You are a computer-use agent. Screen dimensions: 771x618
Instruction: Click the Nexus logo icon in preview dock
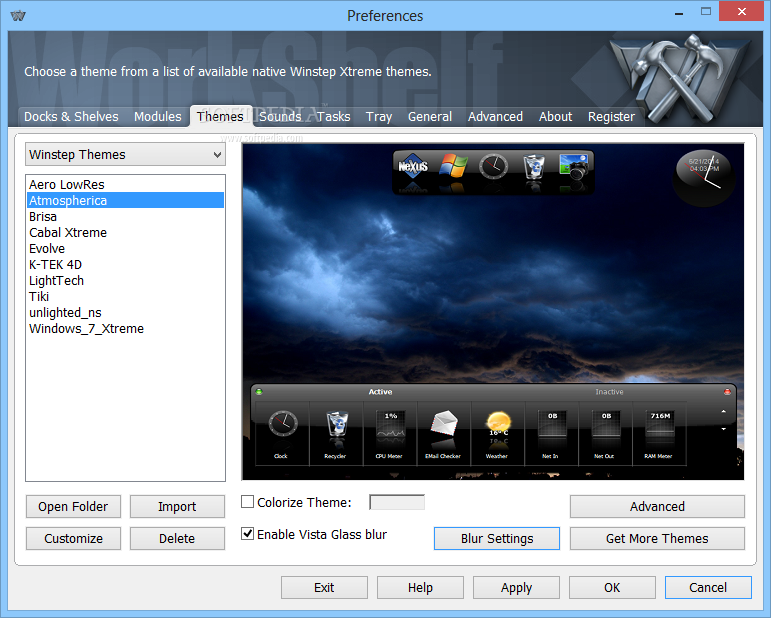(413, 167)
